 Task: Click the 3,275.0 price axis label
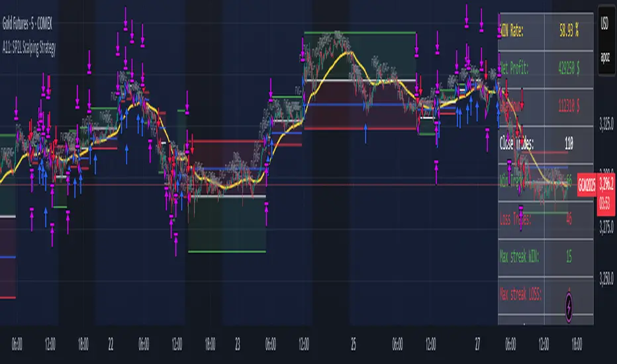(606, 228)
